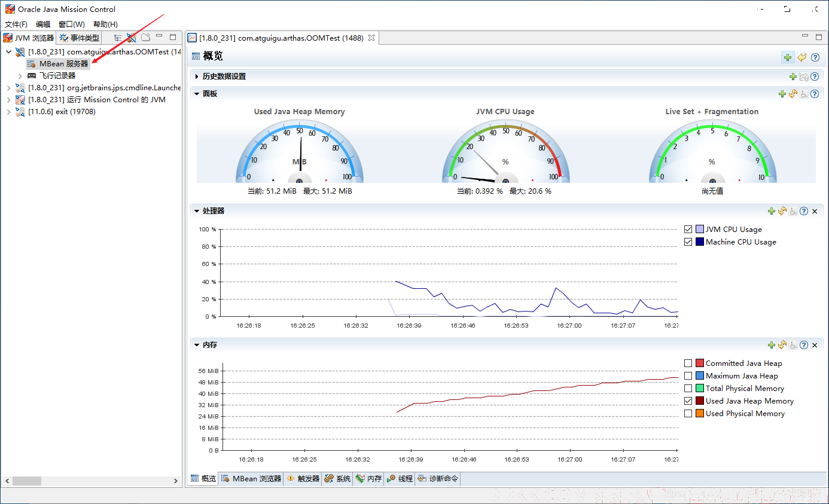Expand [11.0.6] exit (19708) node
Screen dimensions: 829x504
pyautogui.click(x=8, y=112)
